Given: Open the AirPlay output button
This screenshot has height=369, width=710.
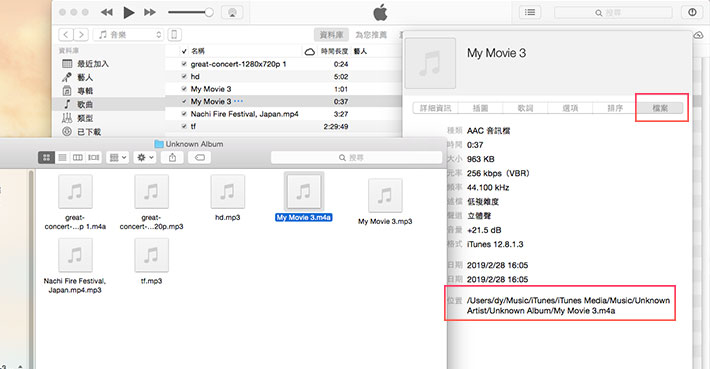Looking at the screenshot, I should [x=232, y=12].
